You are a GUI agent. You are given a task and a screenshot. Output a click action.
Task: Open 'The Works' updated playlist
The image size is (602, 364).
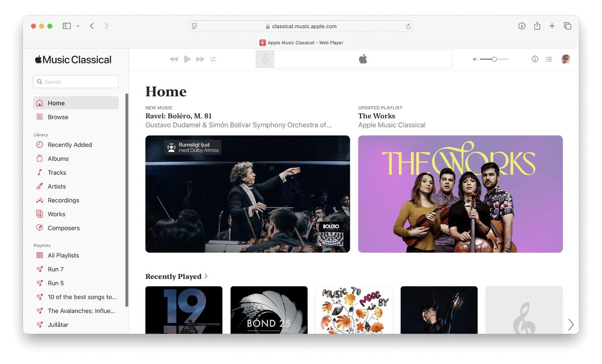coord(460,194)
